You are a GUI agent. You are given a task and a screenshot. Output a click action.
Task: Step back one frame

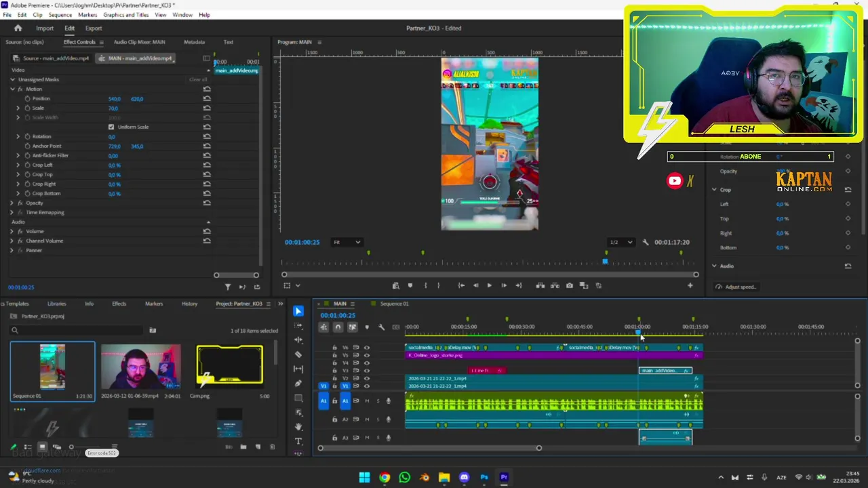[x=475, y=285]
